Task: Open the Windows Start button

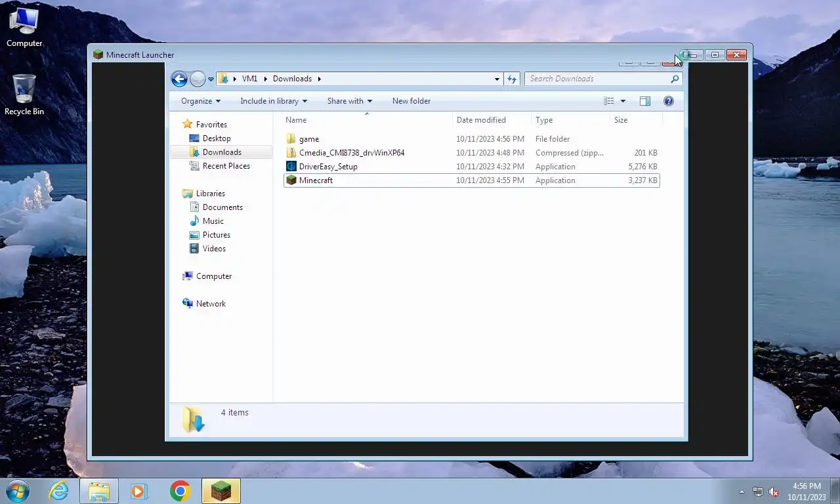Action: [x=17, y=491]
